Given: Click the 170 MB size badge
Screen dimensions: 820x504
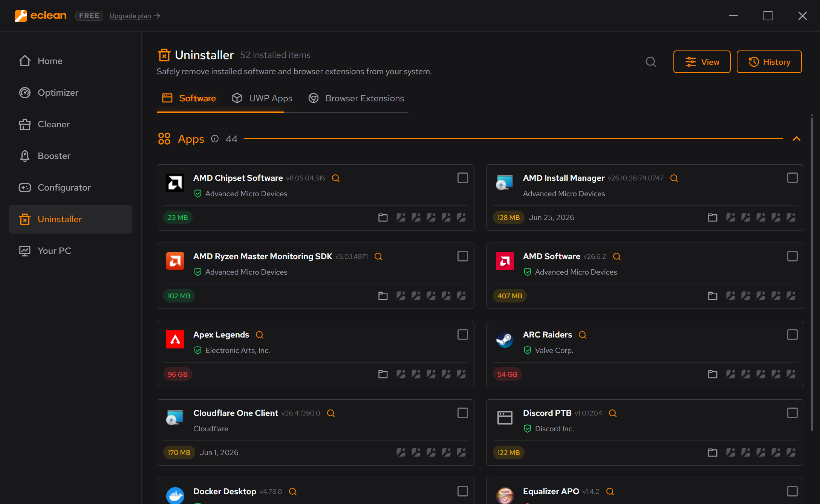Looking at the screenshot, I should click(179, 452).
